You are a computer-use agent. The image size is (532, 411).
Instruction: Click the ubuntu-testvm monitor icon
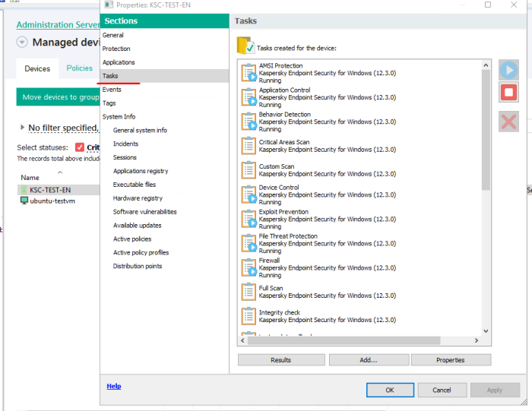[24, 201]
